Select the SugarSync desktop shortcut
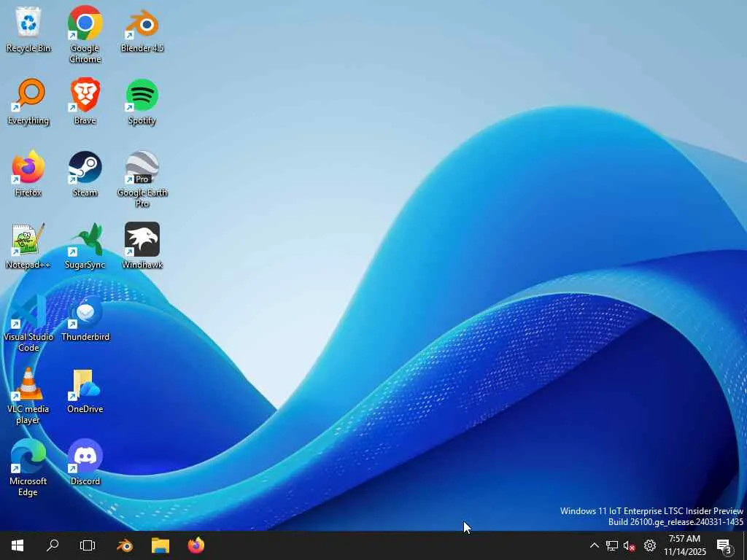The width and height of the screenshot is (747, 560). [x=85, y=246]
